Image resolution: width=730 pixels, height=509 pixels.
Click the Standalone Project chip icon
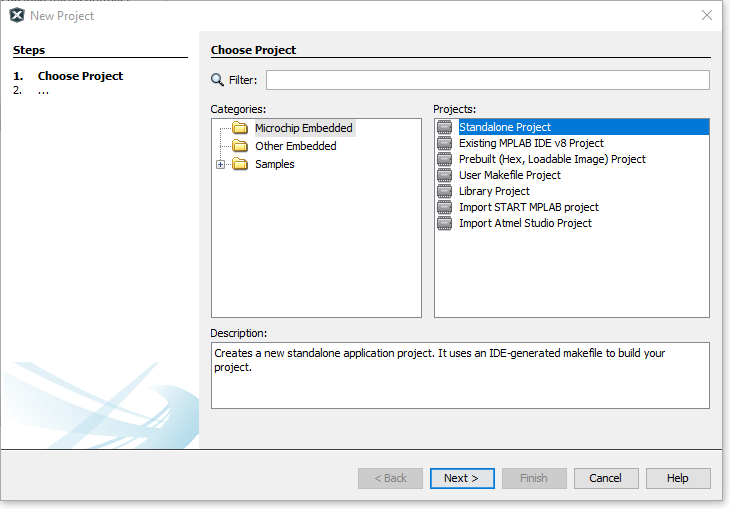445,127
